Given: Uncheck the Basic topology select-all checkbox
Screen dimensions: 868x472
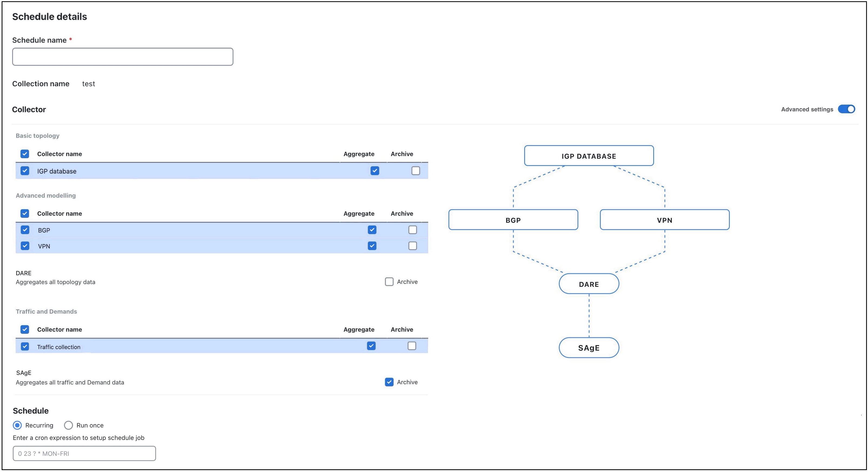Looking at the screenshot, I should [x=25, y=154].
